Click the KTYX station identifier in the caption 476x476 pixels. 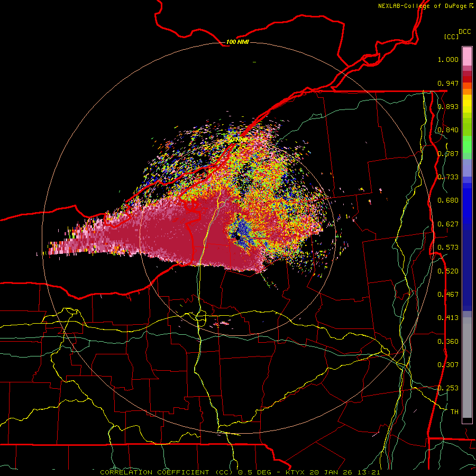pyautogui.click(x=296, y=472)
